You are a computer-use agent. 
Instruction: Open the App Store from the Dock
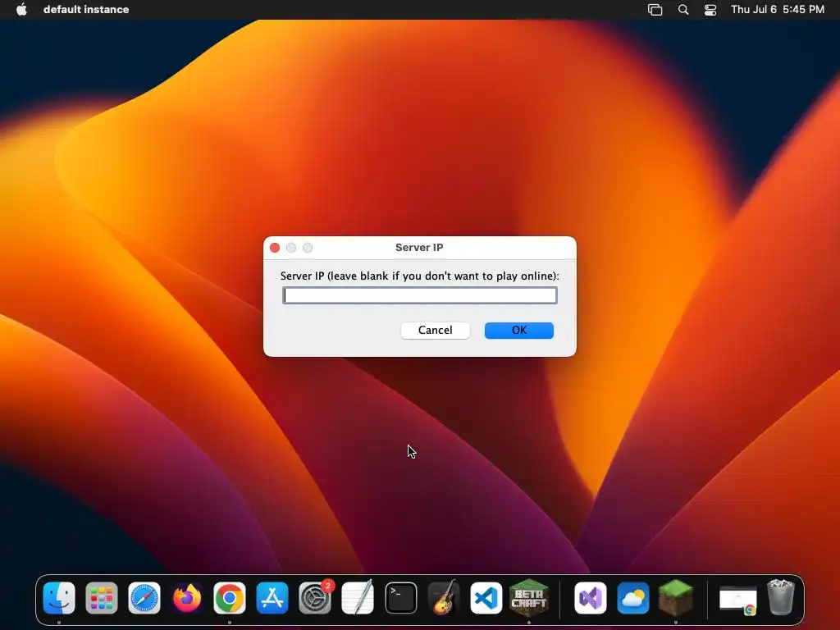click(272, 598)
